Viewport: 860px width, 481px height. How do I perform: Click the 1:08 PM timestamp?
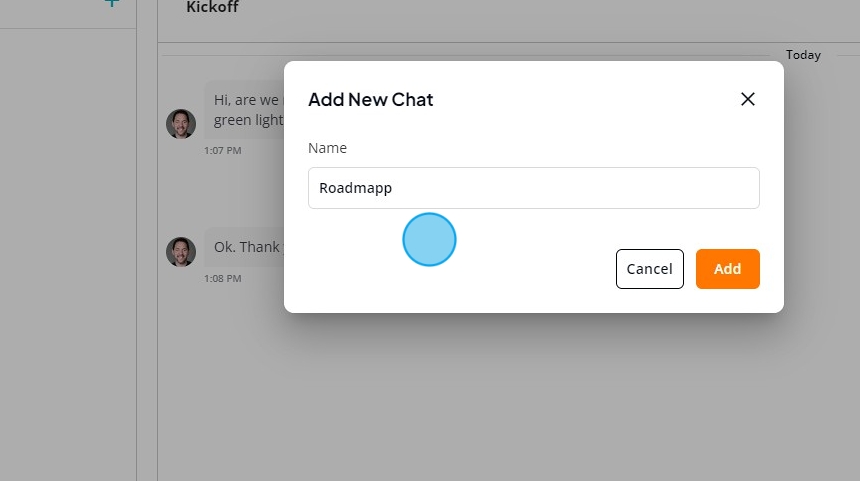click(x=222, y=279)
